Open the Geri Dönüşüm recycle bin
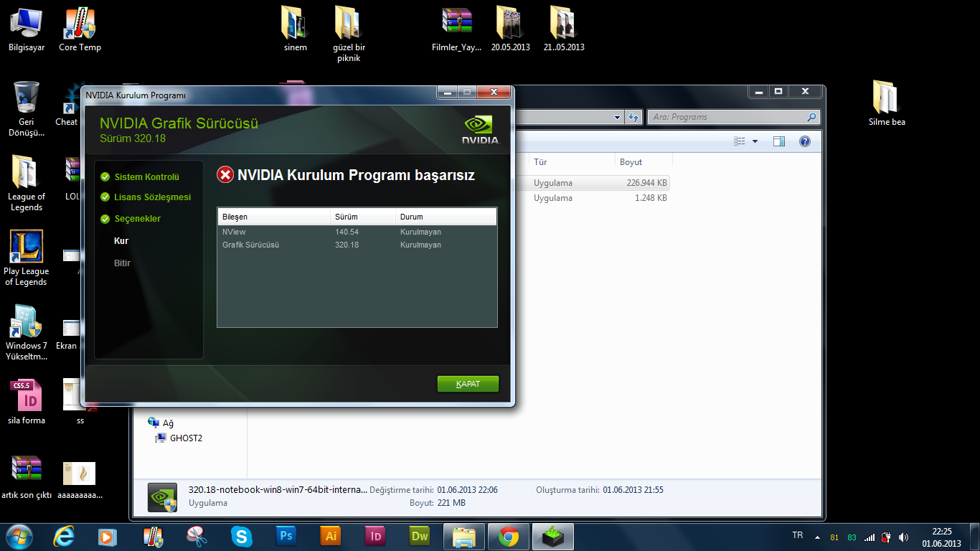The image size is (980, 551). [27, 109]
